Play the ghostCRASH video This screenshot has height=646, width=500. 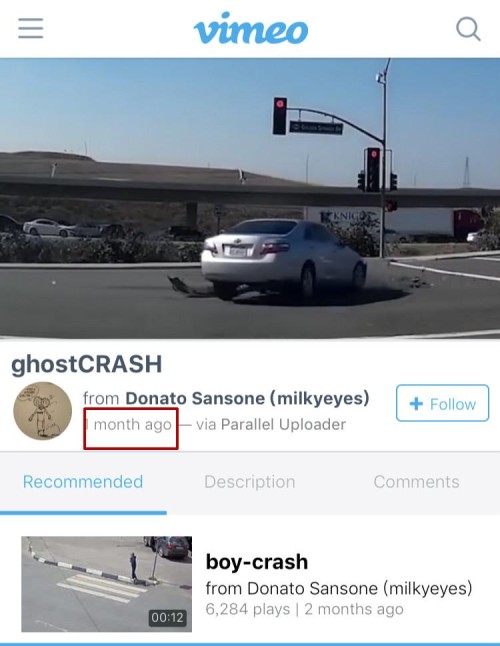tap(250, 199)
